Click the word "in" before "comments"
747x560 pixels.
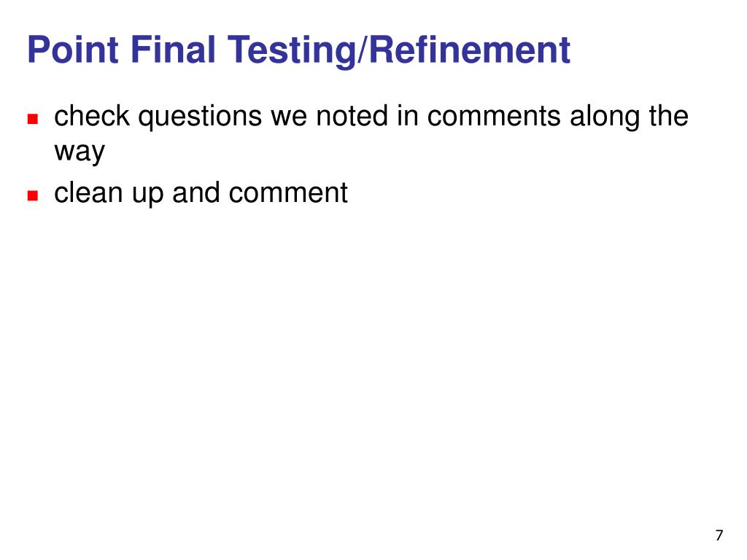point(407,116)
